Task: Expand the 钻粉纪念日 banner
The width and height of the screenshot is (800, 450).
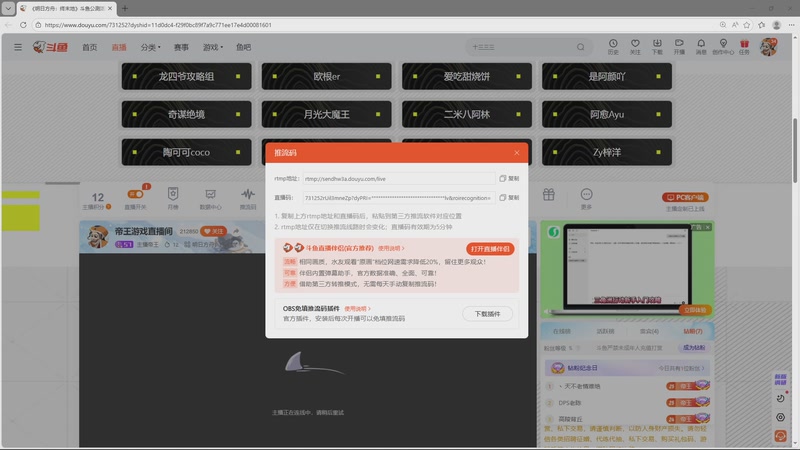Action: [628, 368]
